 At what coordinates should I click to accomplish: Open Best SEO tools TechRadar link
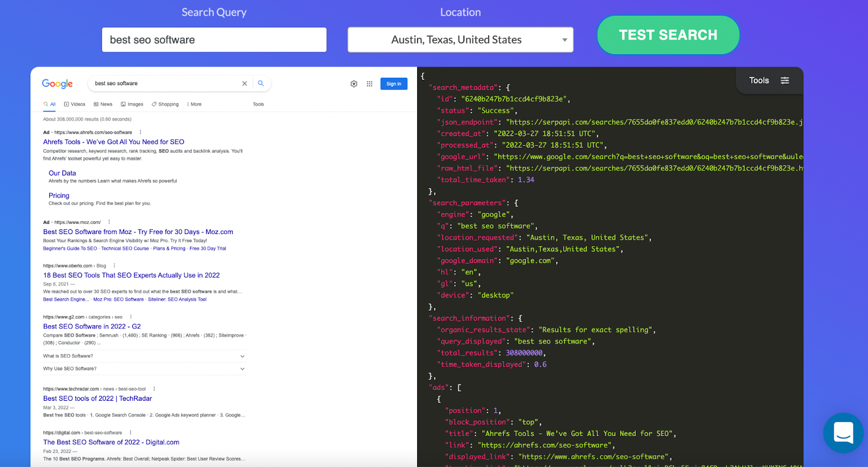click(98, 399)
